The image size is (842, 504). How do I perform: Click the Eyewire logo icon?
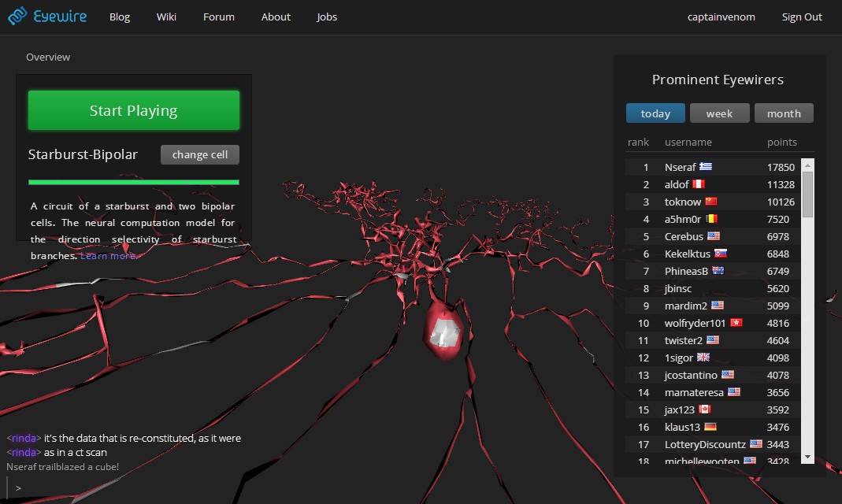pos(17,17)
